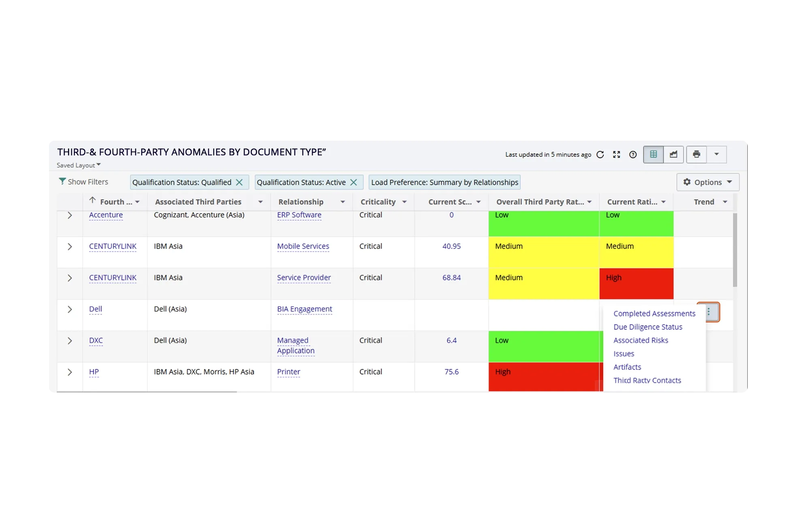Open CENTURYLINK link in Mobile Services row
Image resolution: width=800 pixels, height=532 pixels.
pyautogui.click(x=113, y=246)
